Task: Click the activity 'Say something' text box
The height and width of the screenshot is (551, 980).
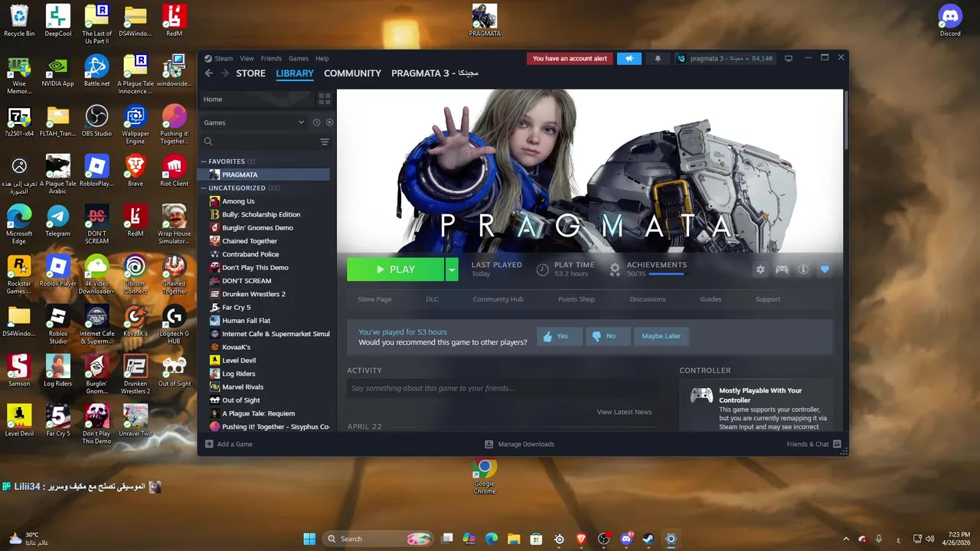Action: [501, 389]
